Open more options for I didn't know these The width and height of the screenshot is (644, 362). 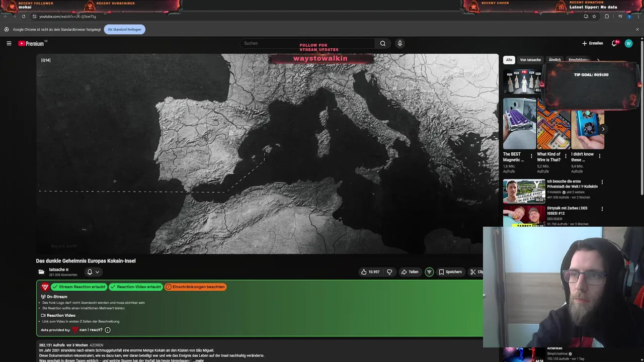tap(599, 156)
